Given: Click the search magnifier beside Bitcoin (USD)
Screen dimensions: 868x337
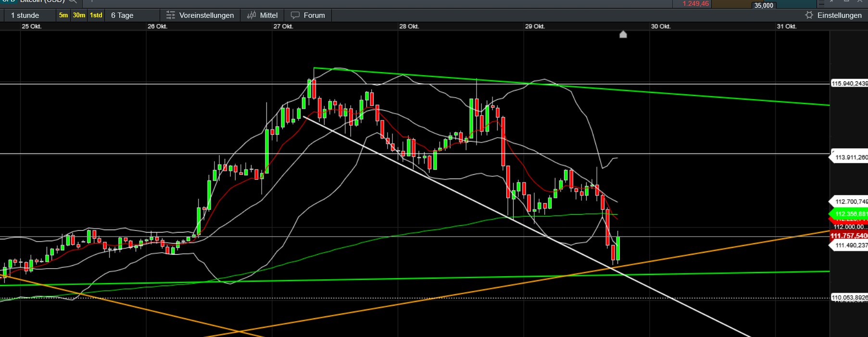Looking at the screenshot, I should point(73,1).
